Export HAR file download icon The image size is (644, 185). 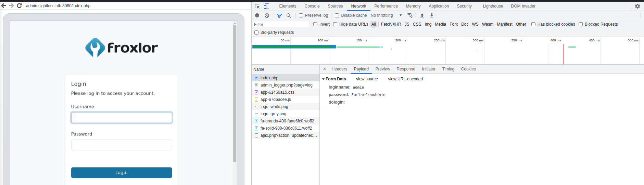[x=432, y=15]
